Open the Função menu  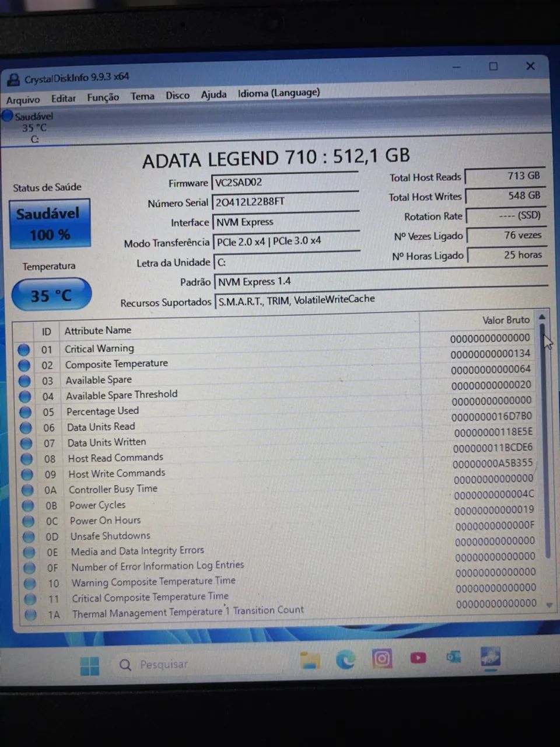pyautogui.click(x=103, y=97)
